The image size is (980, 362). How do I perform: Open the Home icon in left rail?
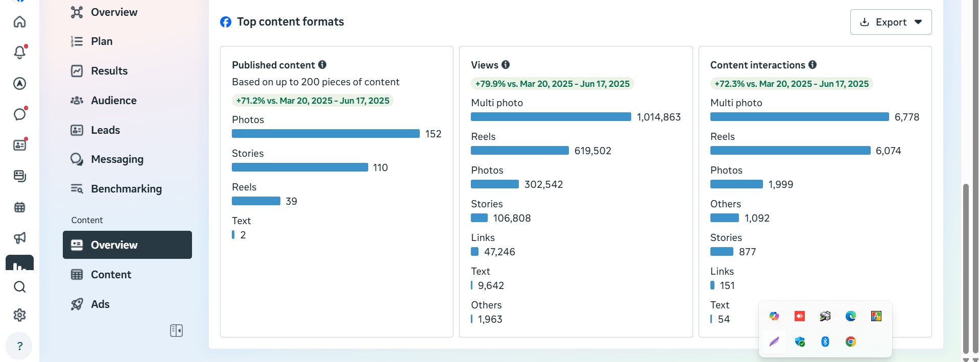tap(19, 21)
